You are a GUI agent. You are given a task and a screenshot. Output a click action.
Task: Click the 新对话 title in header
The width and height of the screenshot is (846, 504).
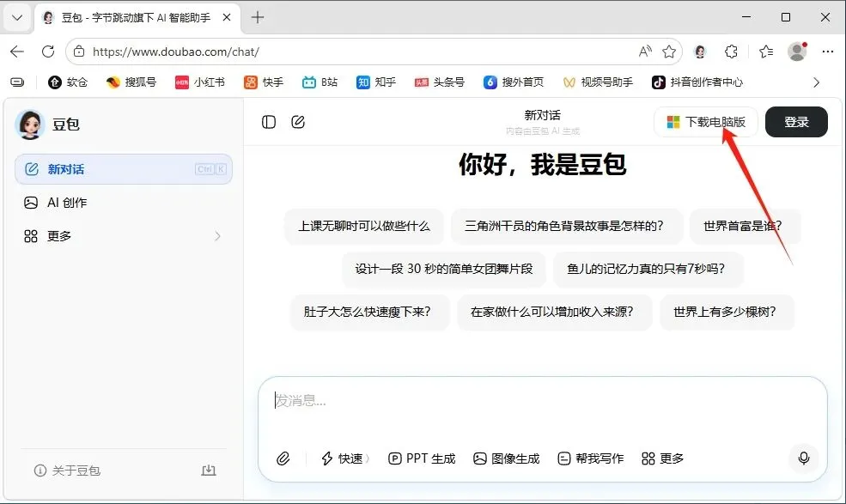(x=542, y=115)
